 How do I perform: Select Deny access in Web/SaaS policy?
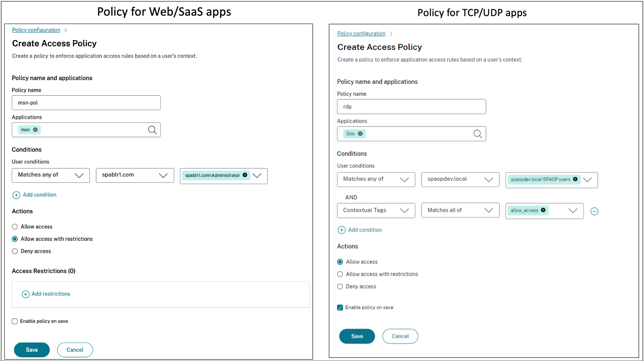15,251
